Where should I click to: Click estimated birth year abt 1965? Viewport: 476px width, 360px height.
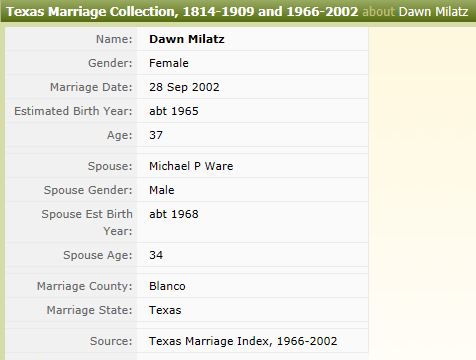pos(174,111)
